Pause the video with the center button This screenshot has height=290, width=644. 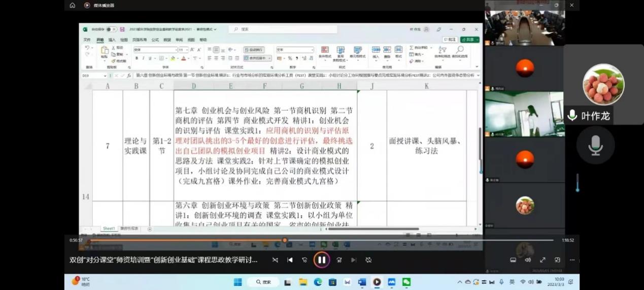tap(322, 260)
